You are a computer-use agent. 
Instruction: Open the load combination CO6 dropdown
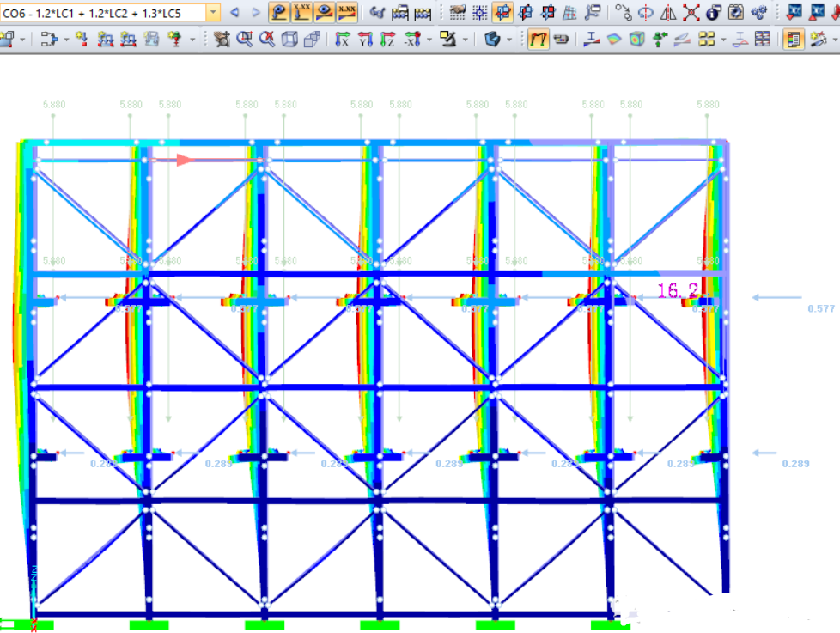(214, 13)
